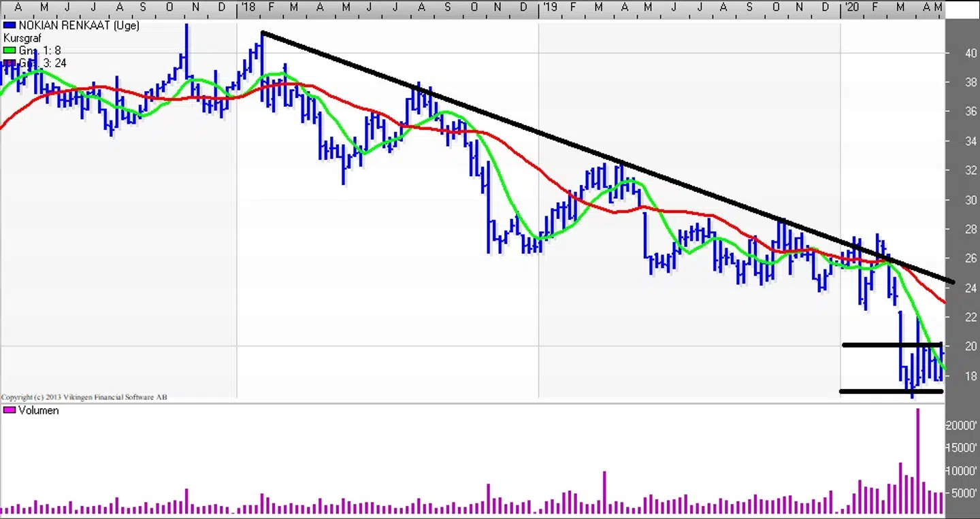Click the green Gns. 1: 8 legend swatch
Viewport: 980px width, 519px height.
[x=10, y=50]
